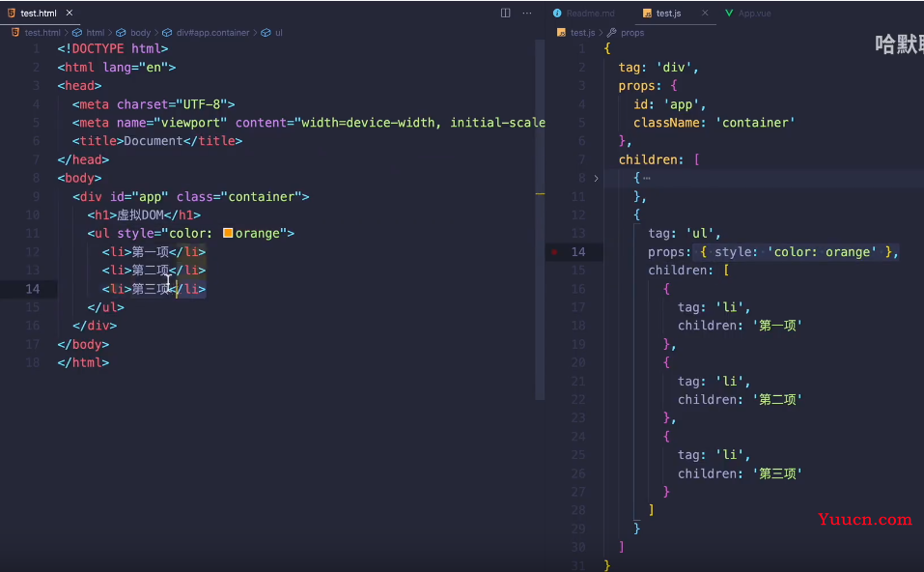Click the left editor vertical scrollbar
Screen dimensions: 924x572
(x=540, y=219)
